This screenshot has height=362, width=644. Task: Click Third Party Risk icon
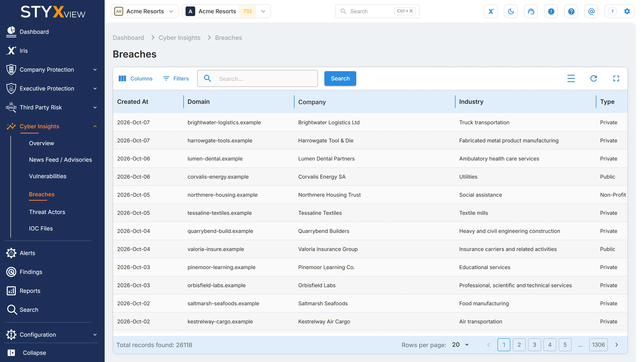[x=11, y=107]
